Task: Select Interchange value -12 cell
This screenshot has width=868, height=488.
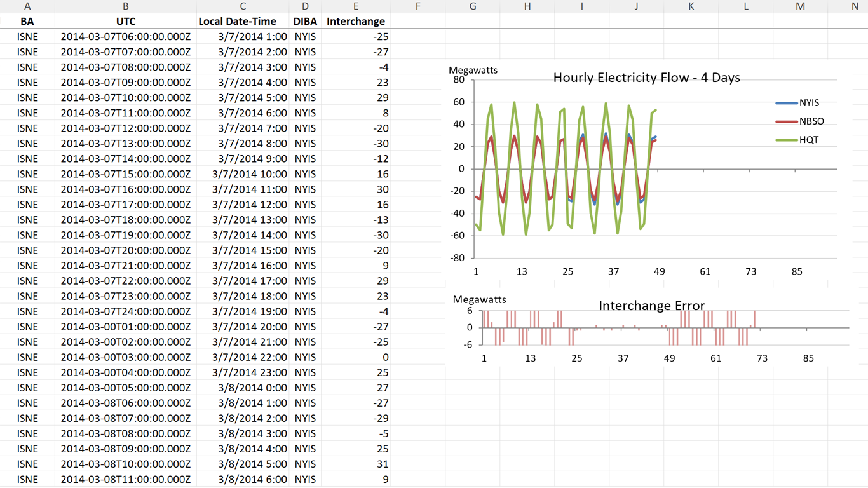Action: [356, 158]
